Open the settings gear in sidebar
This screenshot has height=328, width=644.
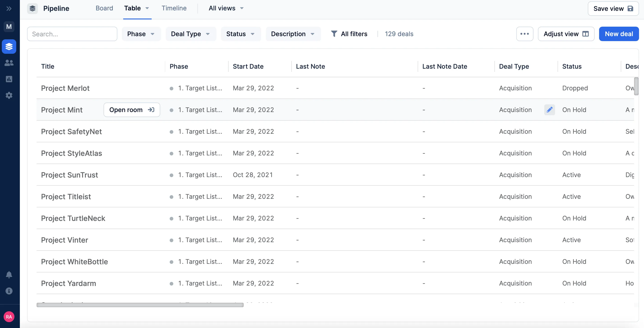(x=9, y=95)
